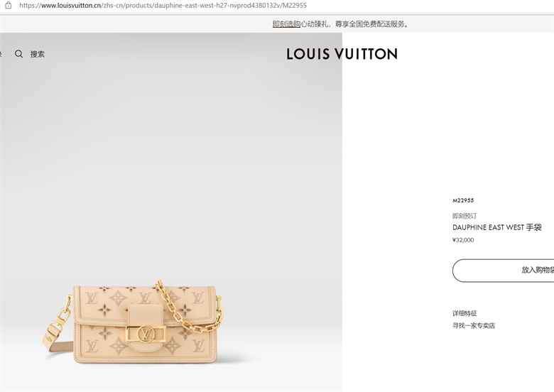
Task: Click the lock icon in address bar
Action: (9, 5)
